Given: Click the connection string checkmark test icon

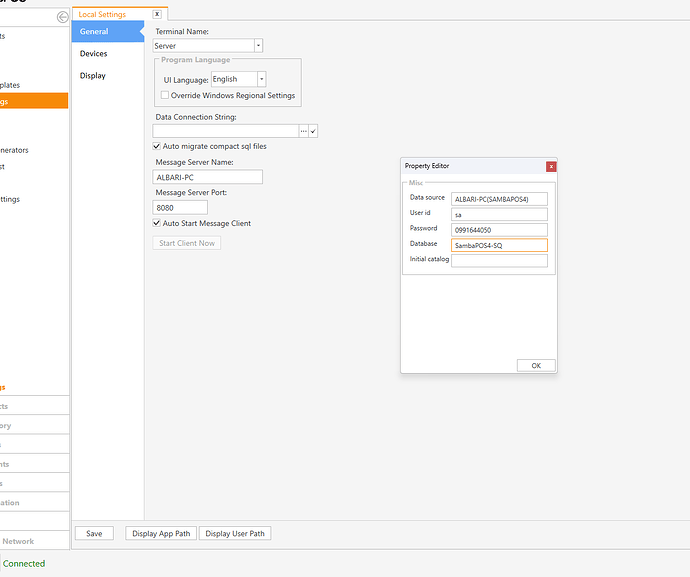Looking at the screenshot, I should tap(313, 131).
